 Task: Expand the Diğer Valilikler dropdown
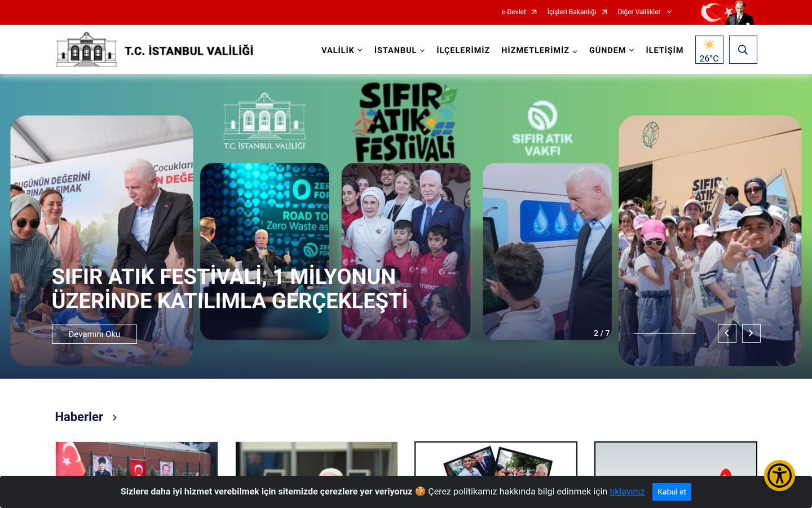(645, 12)
